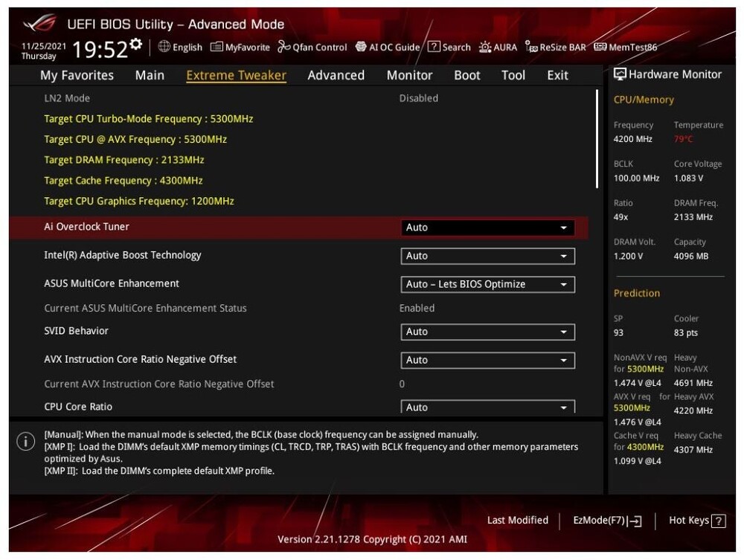
Task: Click Target DRAM Frequency : 2133MHz
Action: coord(124,160)
